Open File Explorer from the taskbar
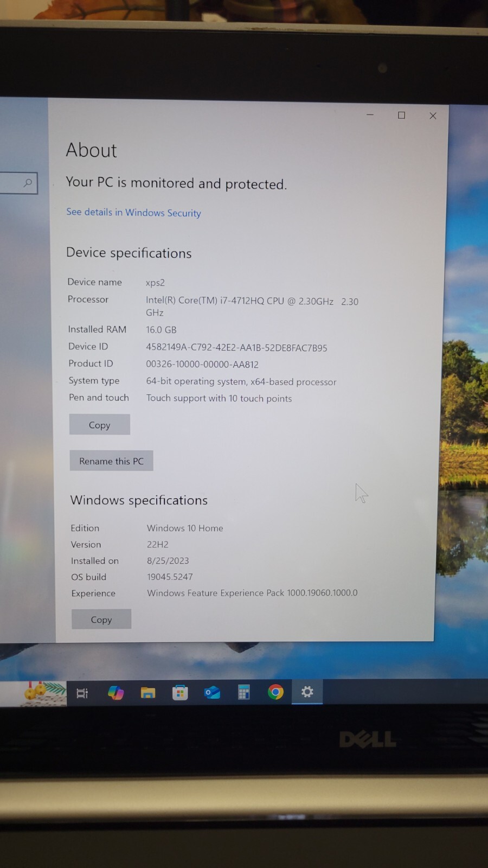The width and height of the screenshot is (488, 868). coord(147,693)
